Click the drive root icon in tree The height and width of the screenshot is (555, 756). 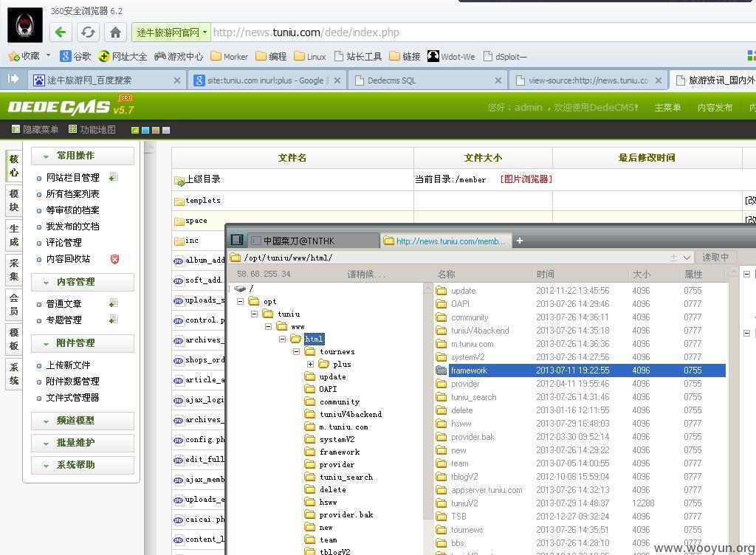click(240, 289)
